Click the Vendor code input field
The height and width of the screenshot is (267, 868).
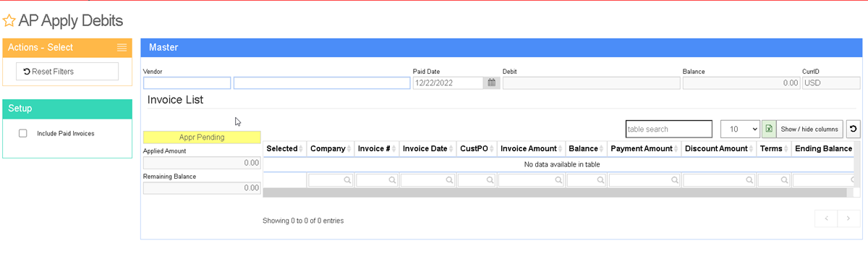187,83
